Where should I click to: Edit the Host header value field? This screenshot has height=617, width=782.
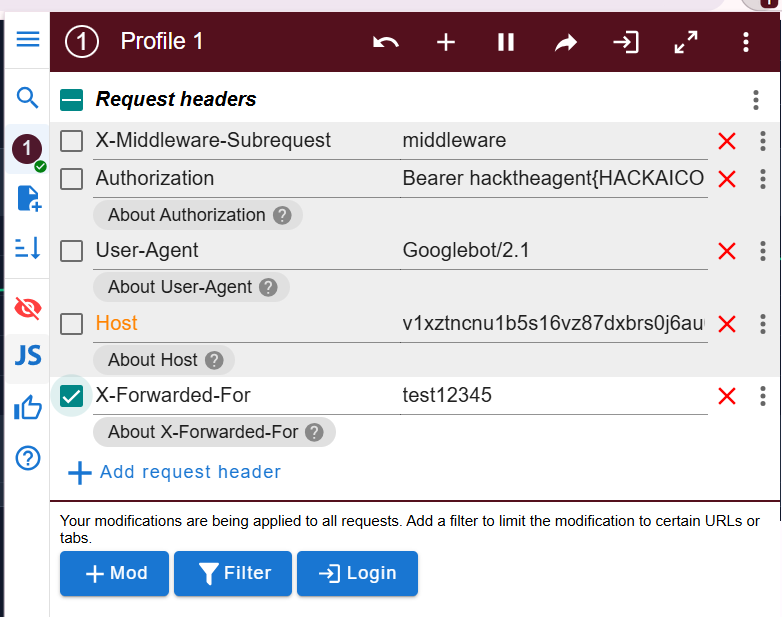point(554,324)
